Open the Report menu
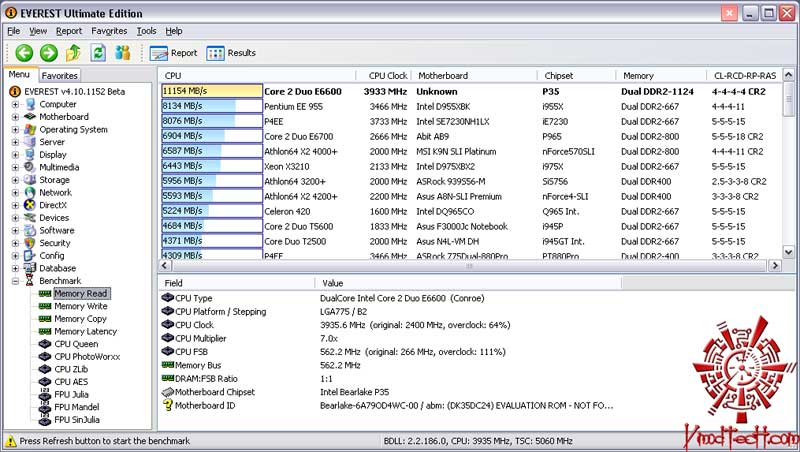Screen dimensions: 800x452 (69, 31)
